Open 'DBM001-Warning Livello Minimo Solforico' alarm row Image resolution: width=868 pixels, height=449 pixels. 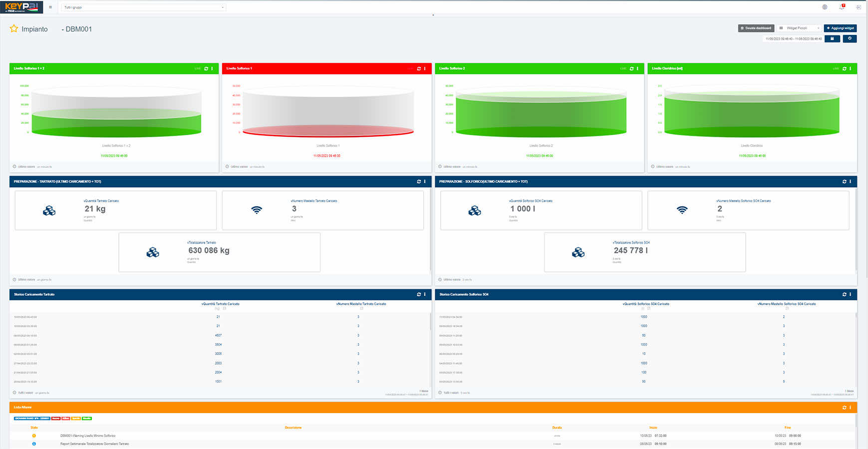432,436
